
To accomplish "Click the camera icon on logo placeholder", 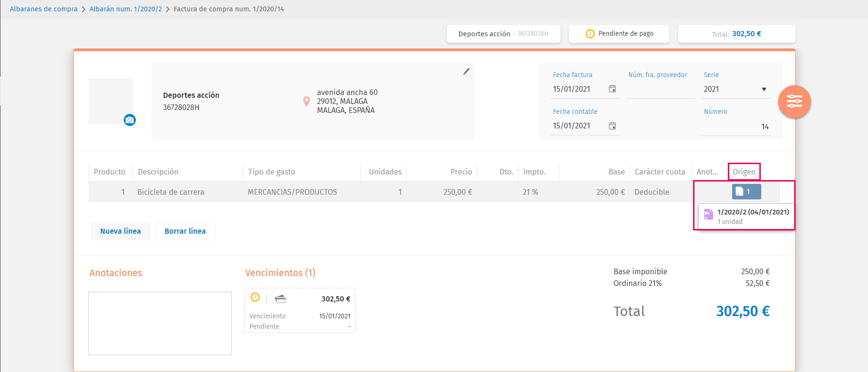I will [130, 120].
